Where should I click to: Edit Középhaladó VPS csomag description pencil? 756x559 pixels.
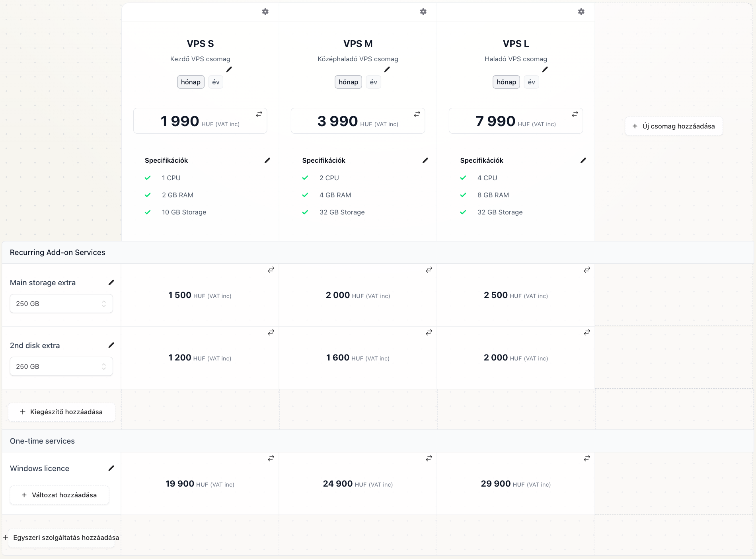[x=387, y=69]
